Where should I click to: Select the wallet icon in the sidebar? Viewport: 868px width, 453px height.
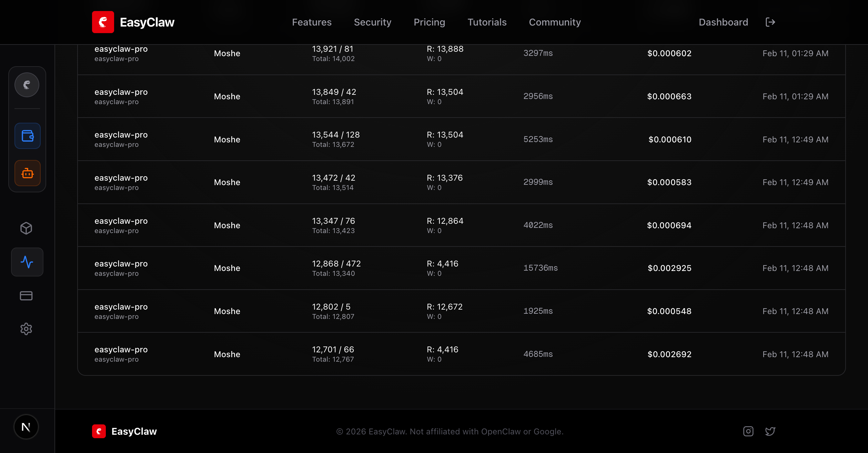click(x=27, y=135)
